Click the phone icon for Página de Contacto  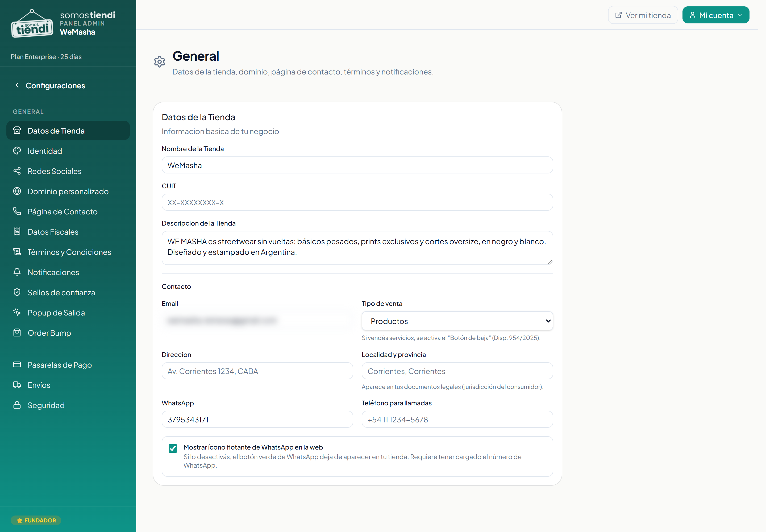(x=17, y=211)
